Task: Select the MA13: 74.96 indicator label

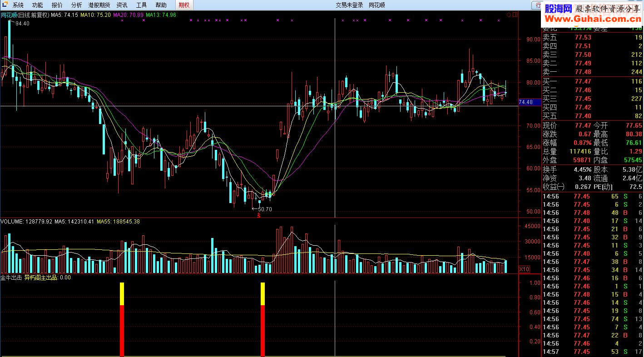Action: click(161, 15)
